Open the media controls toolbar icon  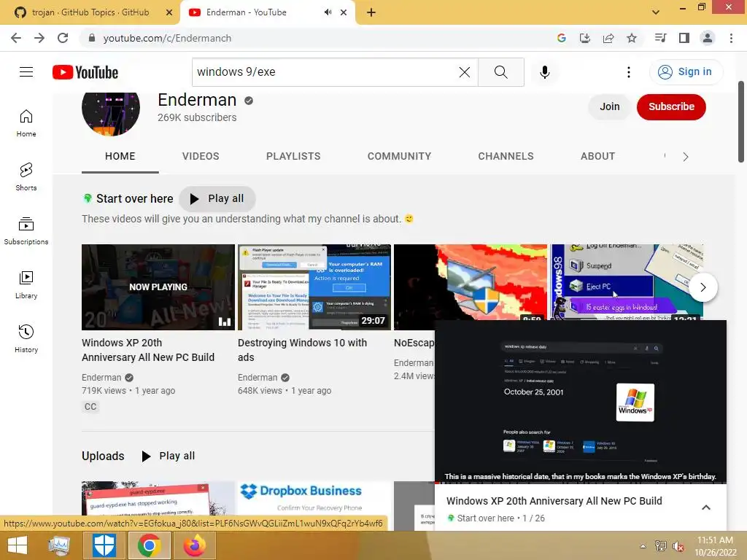(x=660, y=38)
